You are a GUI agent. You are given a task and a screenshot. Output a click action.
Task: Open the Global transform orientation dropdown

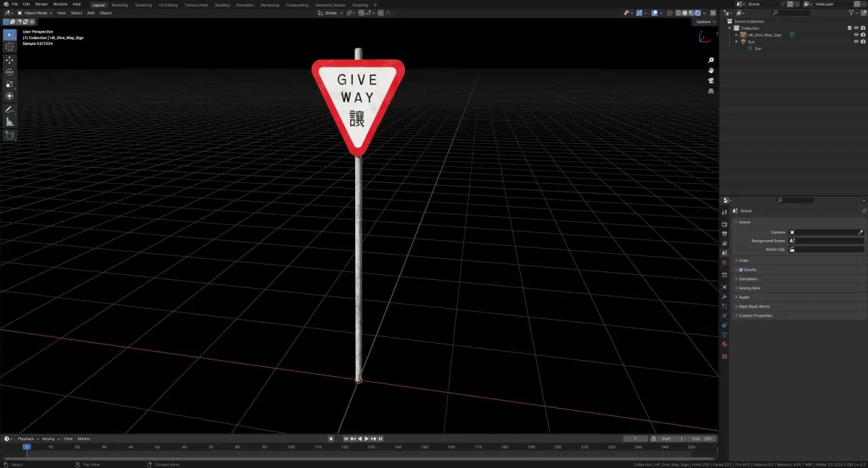(x=331, y=13)
